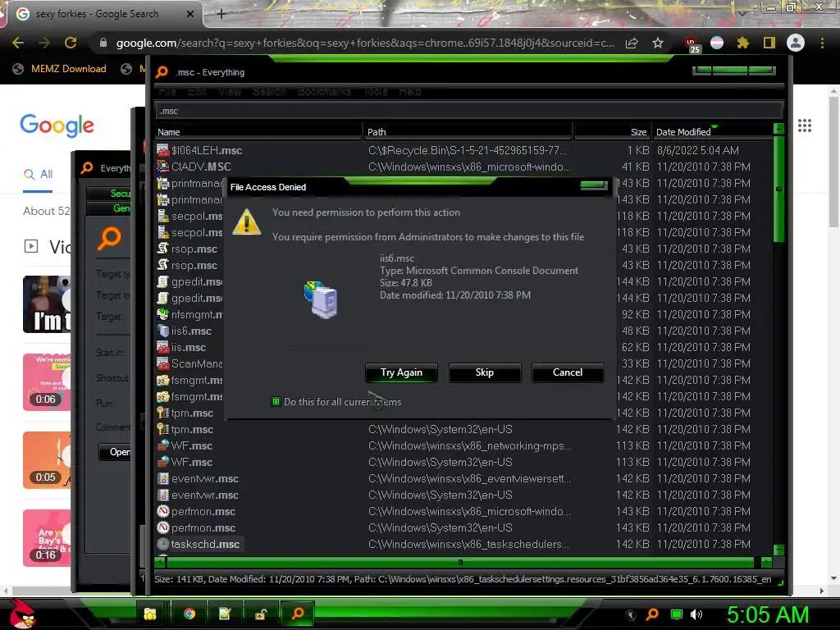This screenshot has width=840, height=630.
Task: Click the large magnifier icon in Properties window
Action: tap(109, 239)
